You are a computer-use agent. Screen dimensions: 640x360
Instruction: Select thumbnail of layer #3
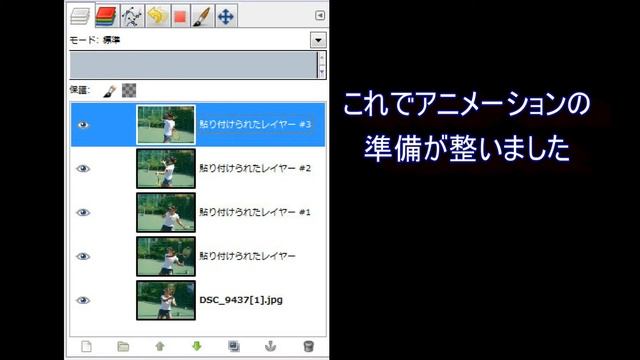pyautogui.click(x=166, y=124)
